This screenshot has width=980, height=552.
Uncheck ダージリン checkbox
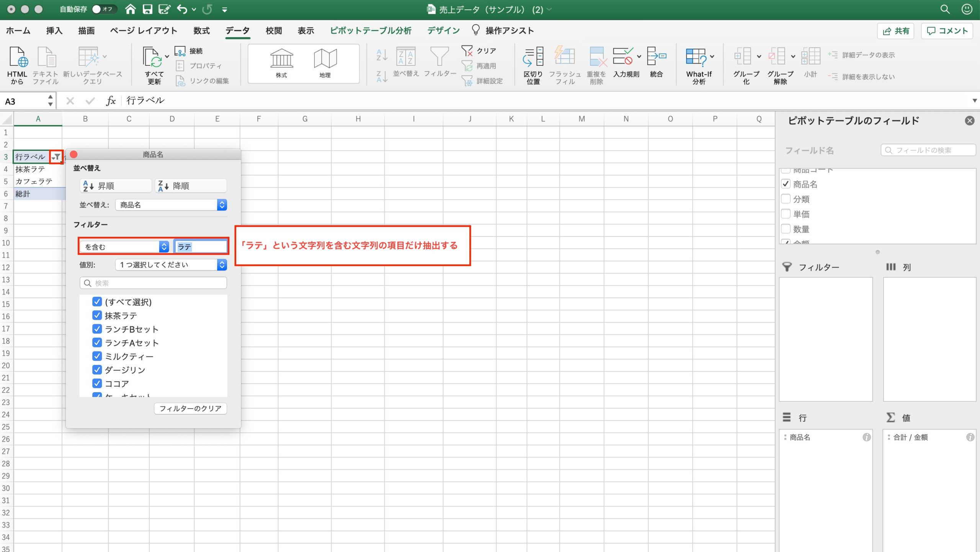pos(97,370)
